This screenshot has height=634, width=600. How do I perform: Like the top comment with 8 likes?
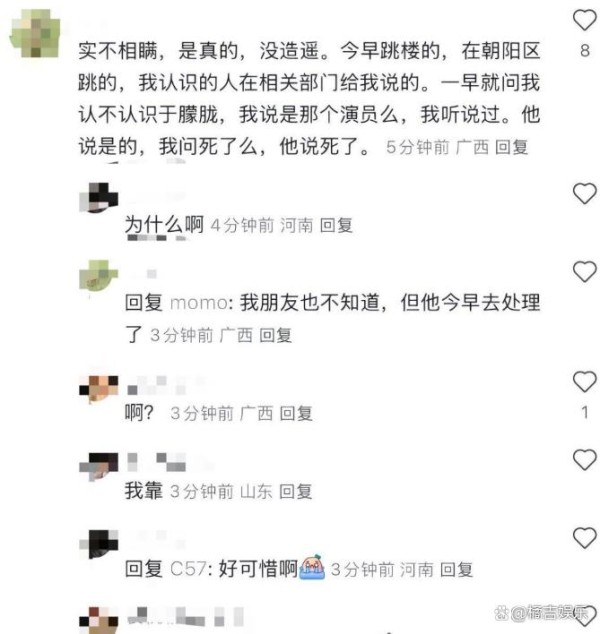tap(584, 19)
